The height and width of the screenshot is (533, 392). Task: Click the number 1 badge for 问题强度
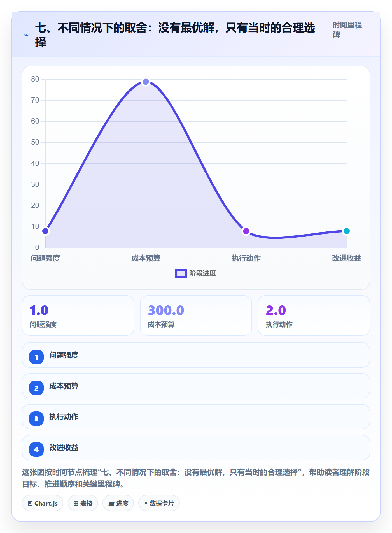tap(36, 357)
